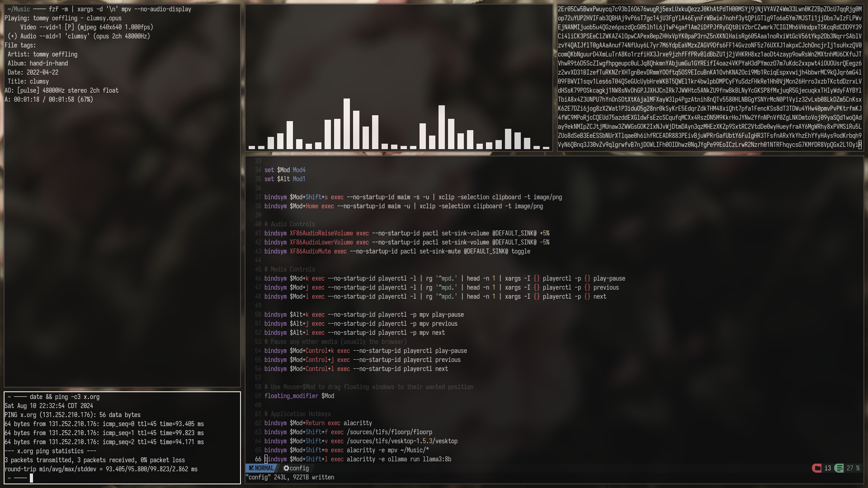Image resolution: width=868 pixels, height=488 pixels.
Task: Click the 'floating_modifier $Mod' line
Action: click(x=299, y=396)
